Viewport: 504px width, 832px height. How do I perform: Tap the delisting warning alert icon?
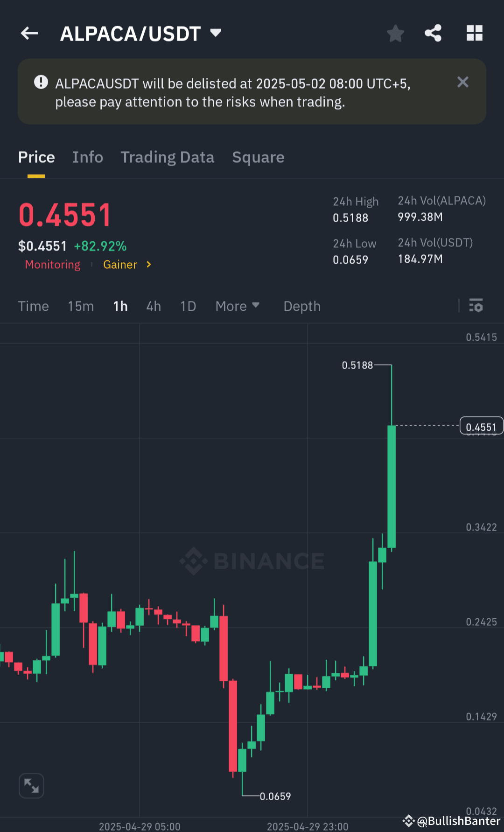41,82
